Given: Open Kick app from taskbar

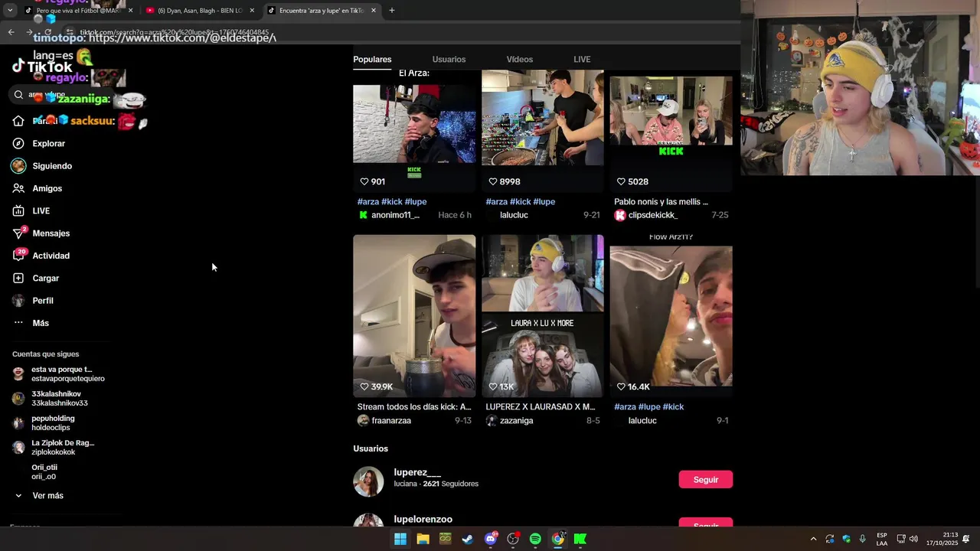Looking at the screenshot, I should point(580,539).
